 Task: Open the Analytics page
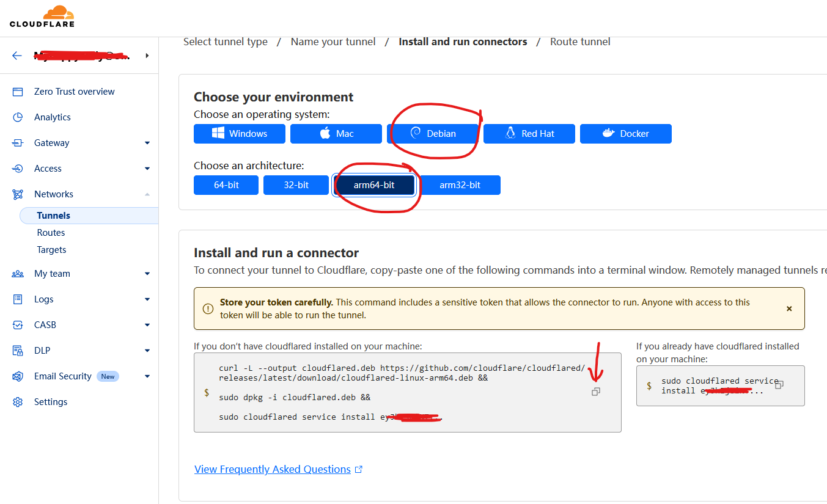53,117
